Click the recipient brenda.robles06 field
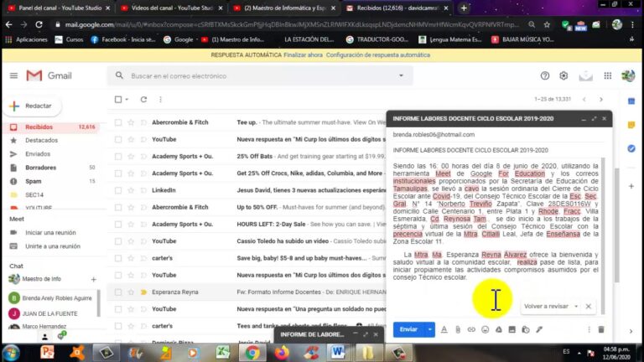 point(434,135)
